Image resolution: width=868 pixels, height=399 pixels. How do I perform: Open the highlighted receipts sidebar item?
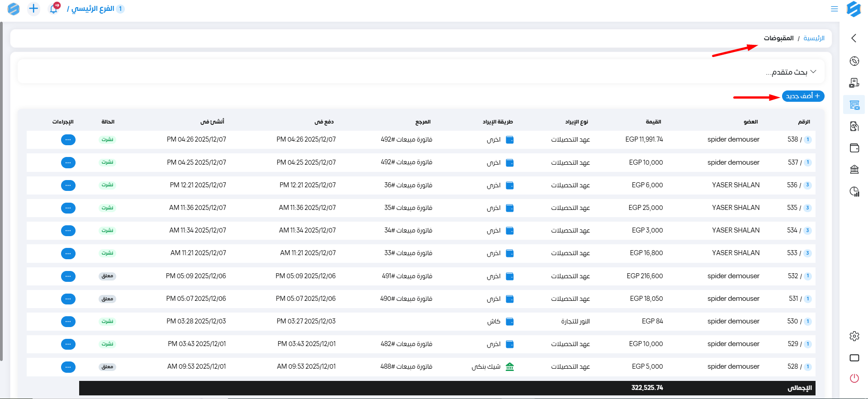click(854, 105)
